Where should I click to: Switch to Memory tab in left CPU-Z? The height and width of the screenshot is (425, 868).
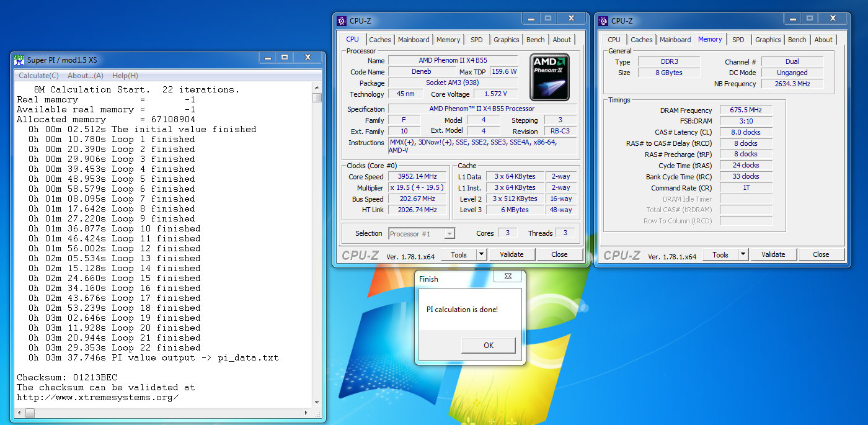click(x=448, y=40)
